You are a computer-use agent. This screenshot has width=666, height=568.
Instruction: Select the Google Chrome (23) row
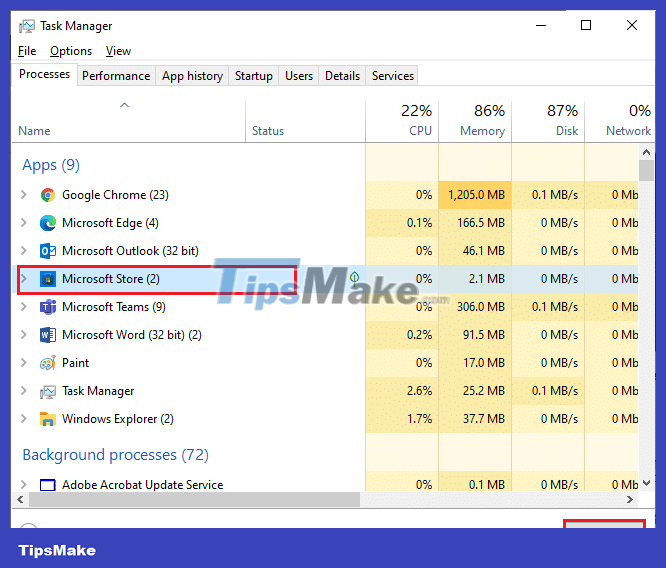pyautogui.click(x=325, y=195)
